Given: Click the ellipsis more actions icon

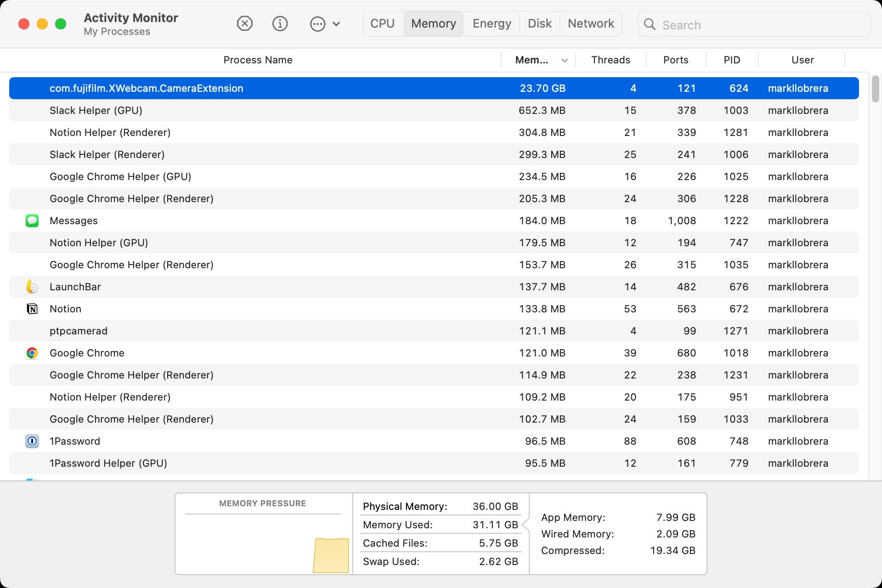Looking at the screenshot, I should coord(317,24).
